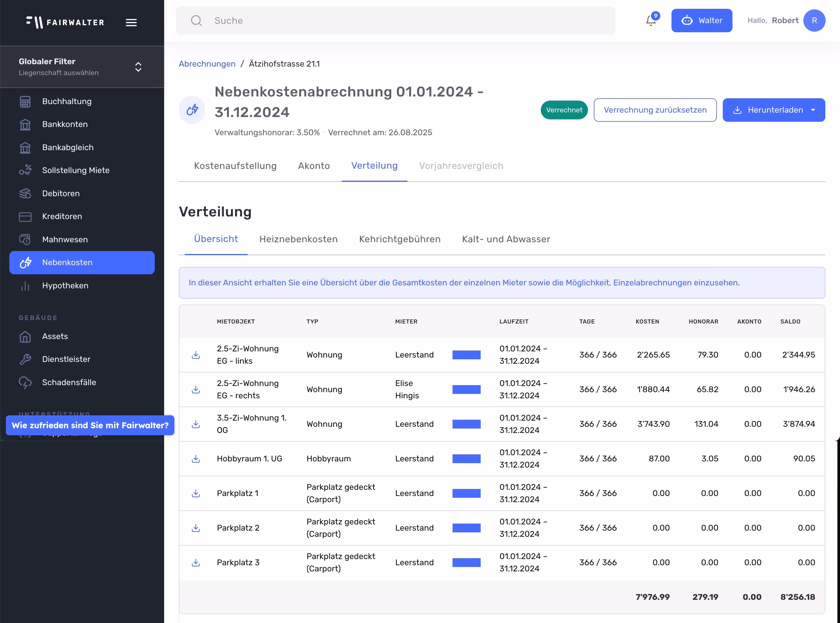Download statement for Elise Hingis apartment

point(195,389)
